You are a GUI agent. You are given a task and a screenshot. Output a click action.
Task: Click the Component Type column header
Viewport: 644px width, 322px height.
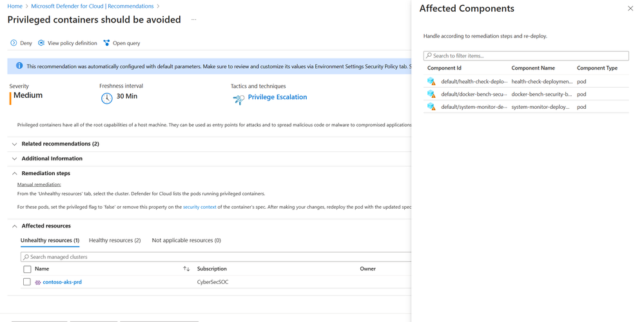pos(597,68)
